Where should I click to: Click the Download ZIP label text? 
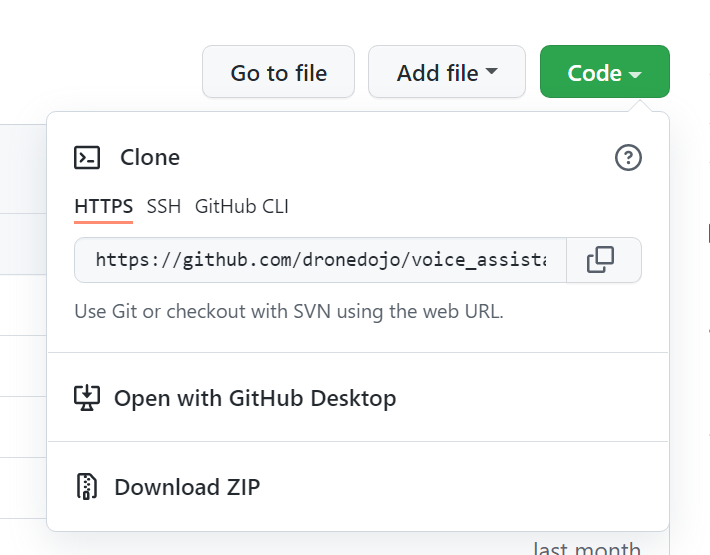(x=187, y=487)
